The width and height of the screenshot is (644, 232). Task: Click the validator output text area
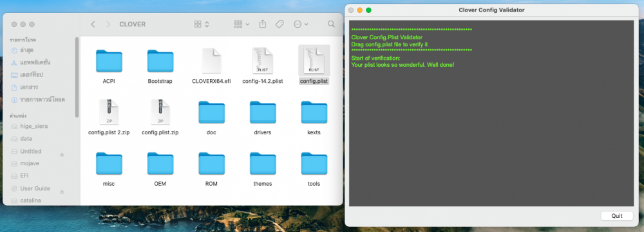pos(491,113)
